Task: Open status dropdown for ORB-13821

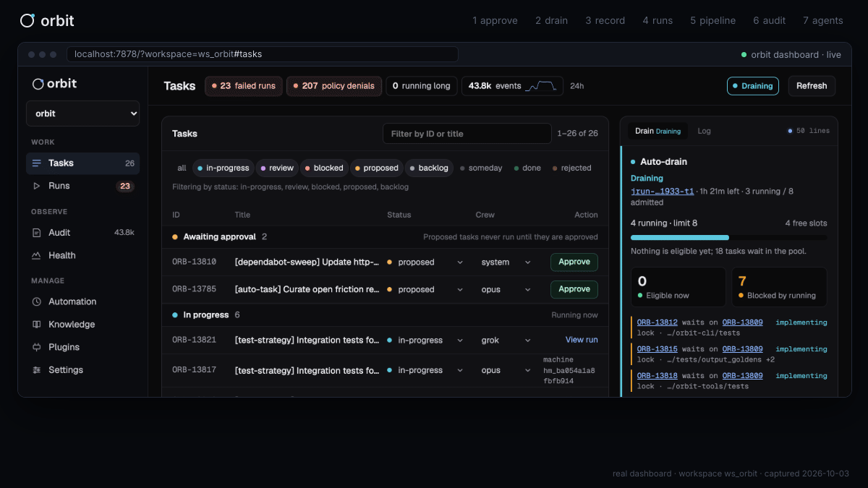Action: pyautogui.click(x=425, y=340)
